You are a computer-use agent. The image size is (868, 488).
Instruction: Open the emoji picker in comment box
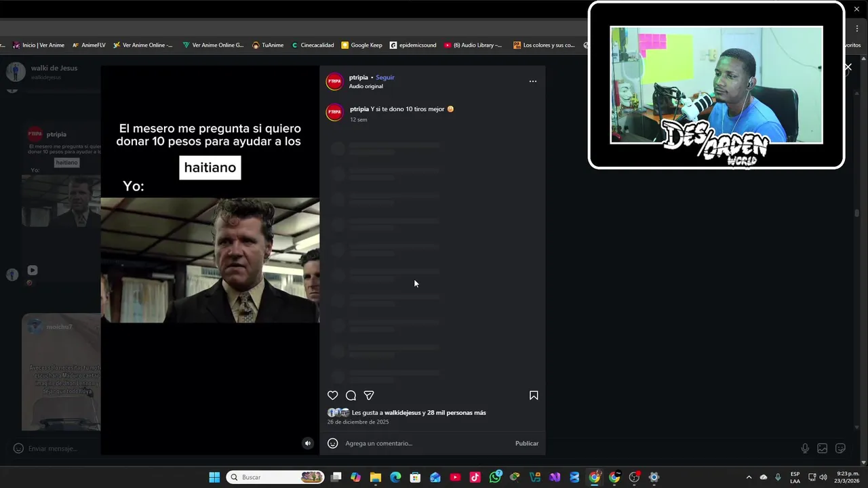pyautogui.click(x=332, y=443)
